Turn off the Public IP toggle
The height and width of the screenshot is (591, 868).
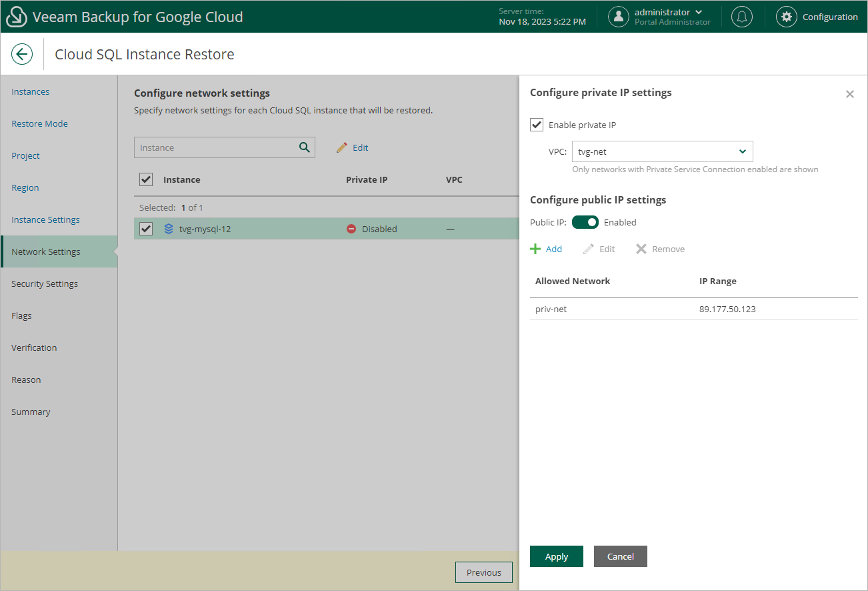pyautogui.click(x=585, y=222)
